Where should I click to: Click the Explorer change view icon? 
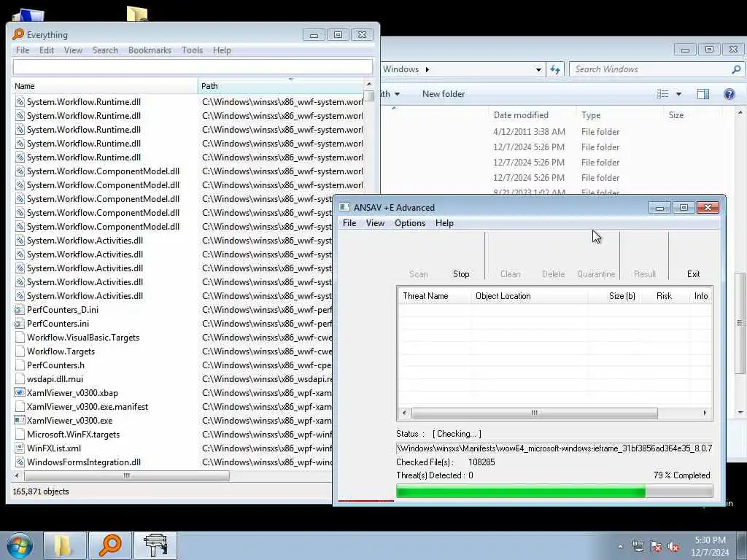click(x=662, y=94)
